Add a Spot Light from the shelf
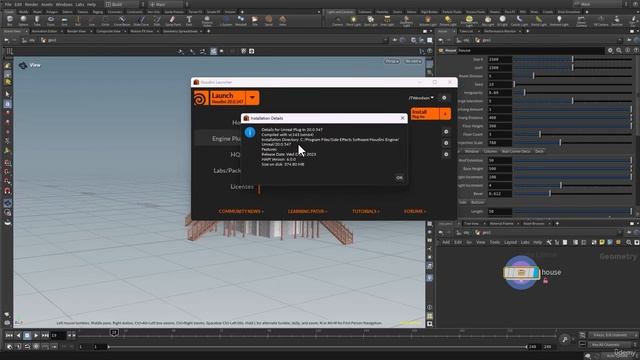Image resolution: width=640 pixels, height=360 pixels. click(x=371, y=20)
